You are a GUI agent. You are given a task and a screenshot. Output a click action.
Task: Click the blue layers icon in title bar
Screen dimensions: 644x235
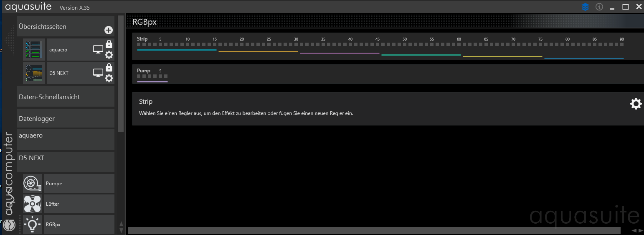[x=585, y=7]
